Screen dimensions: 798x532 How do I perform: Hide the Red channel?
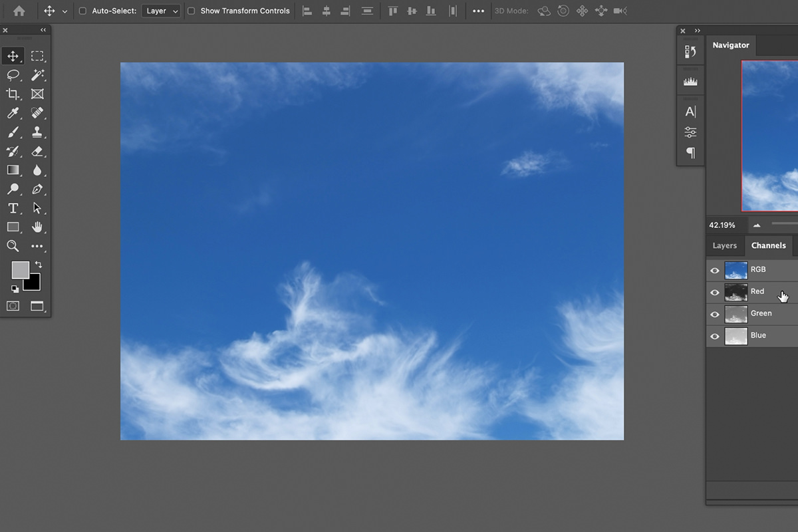pyautogui.click(x=714, y=292)
